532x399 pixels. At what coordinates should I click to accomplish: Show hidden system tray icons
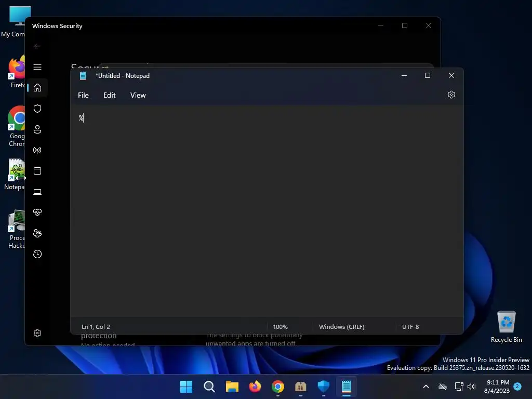(426, 387)
